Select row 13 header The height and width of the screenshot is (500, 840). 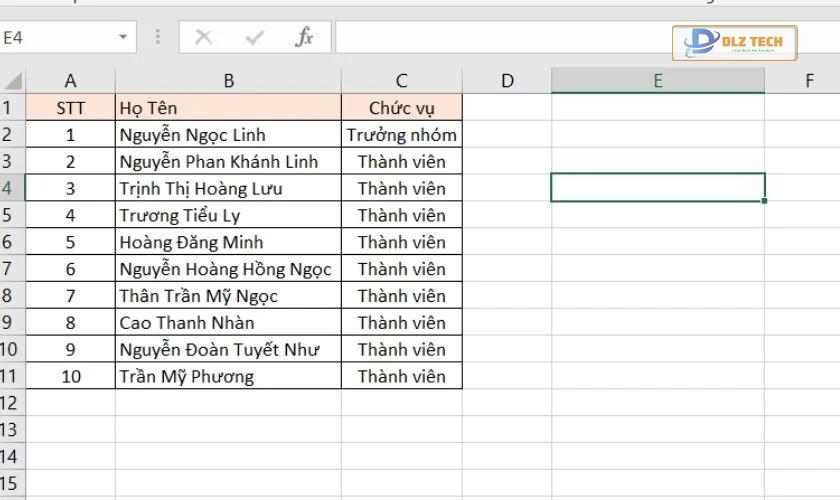point(12,429)
